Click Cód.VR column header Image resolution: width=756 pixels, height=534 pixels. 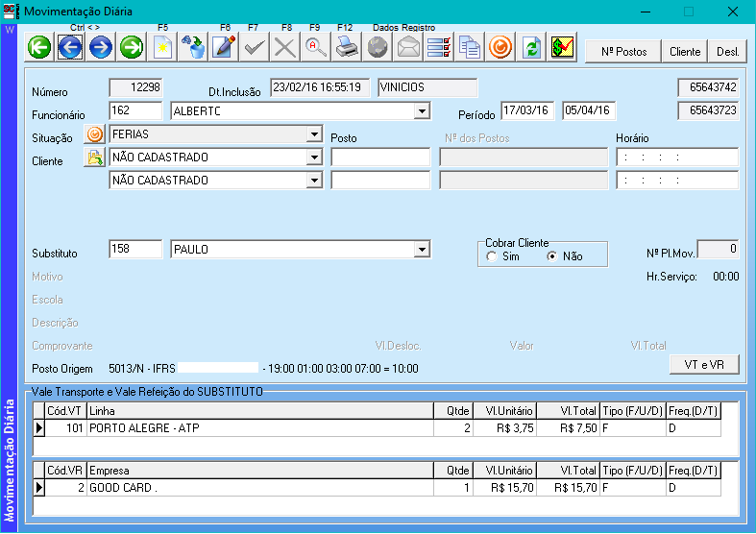coord(65,471)
